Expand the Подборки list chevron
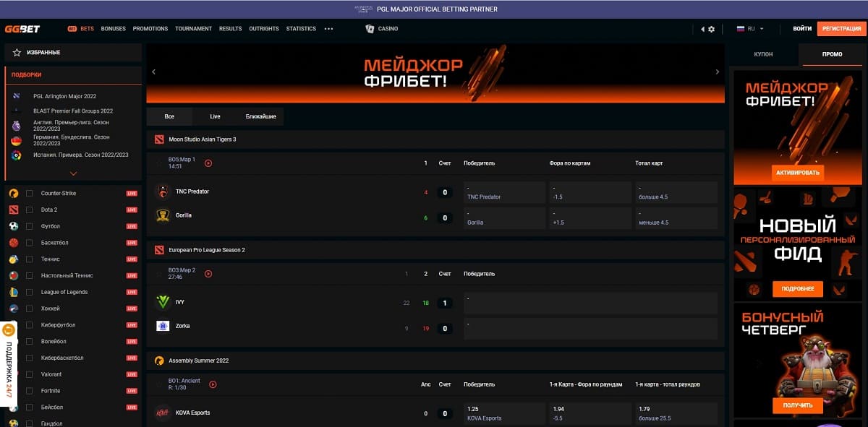Image resolution: width=868 pixels, height=427 pixels. point(73,173)
